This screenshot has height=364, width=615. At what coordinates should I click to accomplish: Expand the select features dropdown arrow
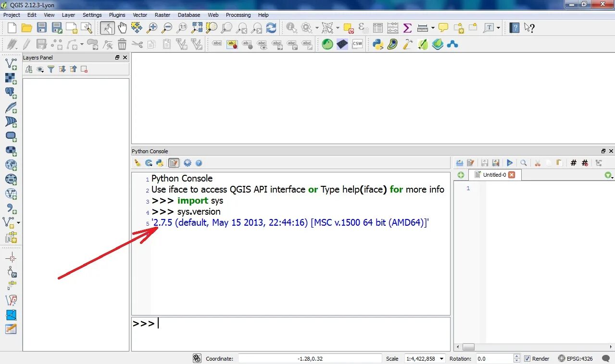click(x=338, y=28)
